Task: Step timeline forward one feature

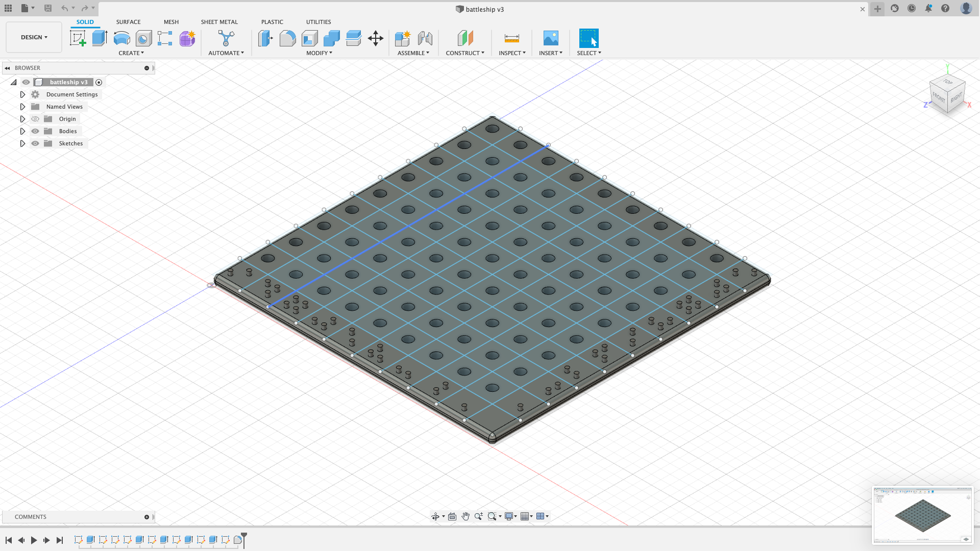Action: coord(46,540)
